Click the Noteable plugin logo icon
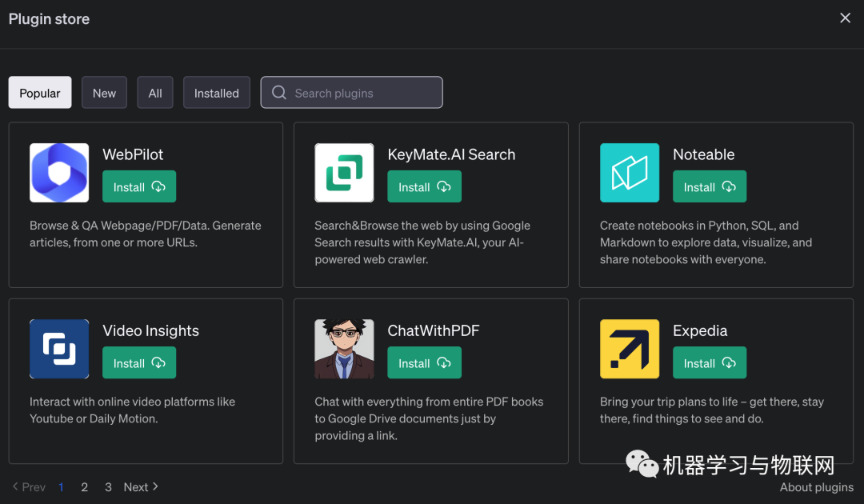 (630, 173)
